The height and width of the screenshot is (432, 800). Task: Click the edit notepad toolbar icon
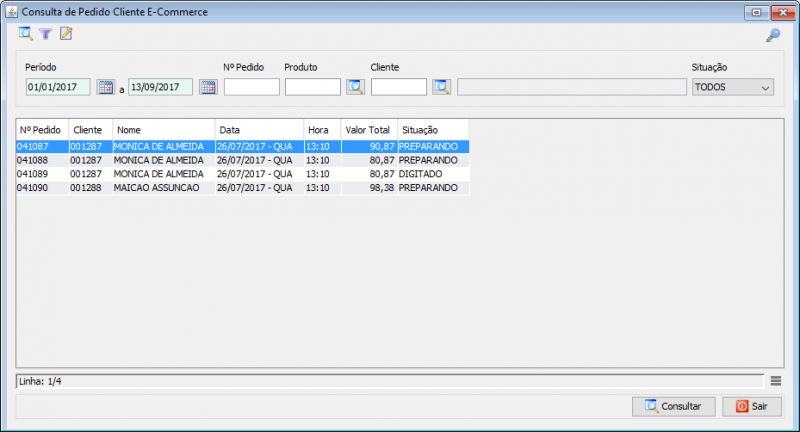66,34
